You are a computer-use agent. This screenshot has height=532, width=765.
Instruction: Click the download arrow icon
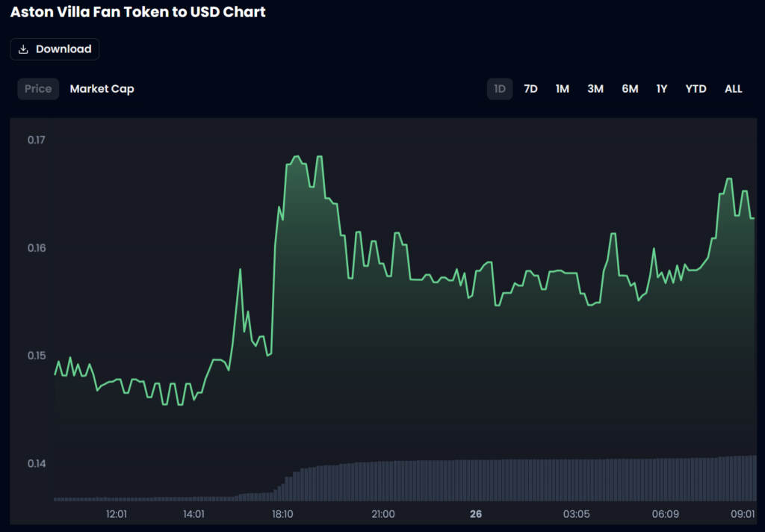(23, 49)
